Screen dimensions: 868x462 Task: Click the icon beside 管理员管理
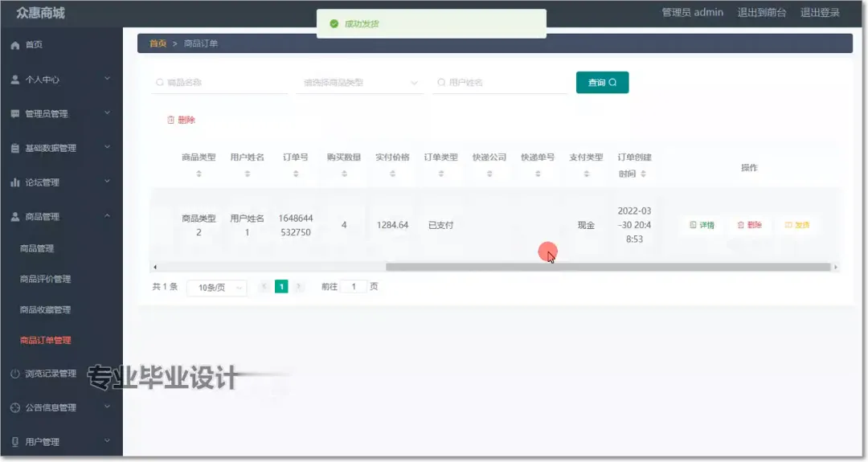[15, 113]
